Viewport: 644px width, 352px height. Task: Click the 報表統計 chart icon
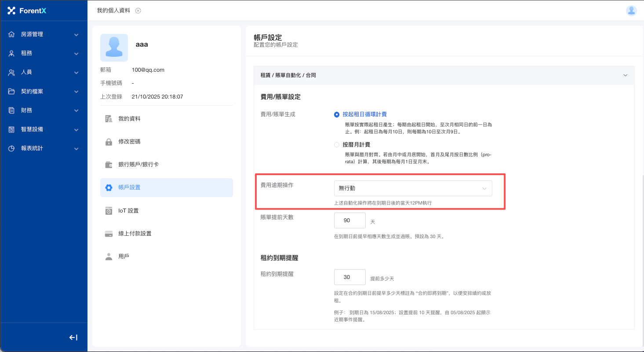[x=11, y=148]
